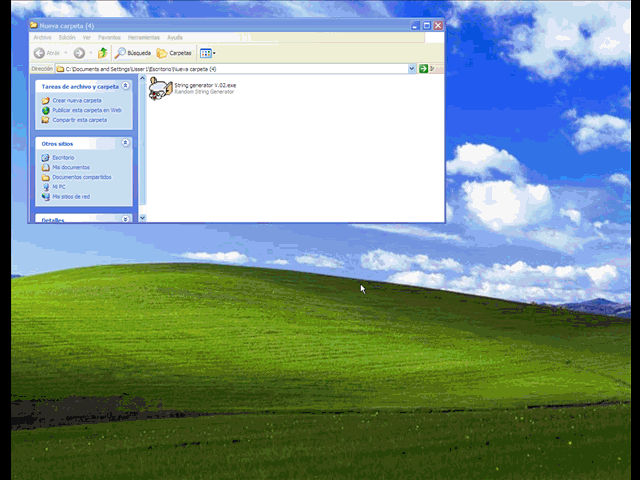Click the Mis documentos icon
This screenshot has height=480, width=640.
[x=45, y=167]
